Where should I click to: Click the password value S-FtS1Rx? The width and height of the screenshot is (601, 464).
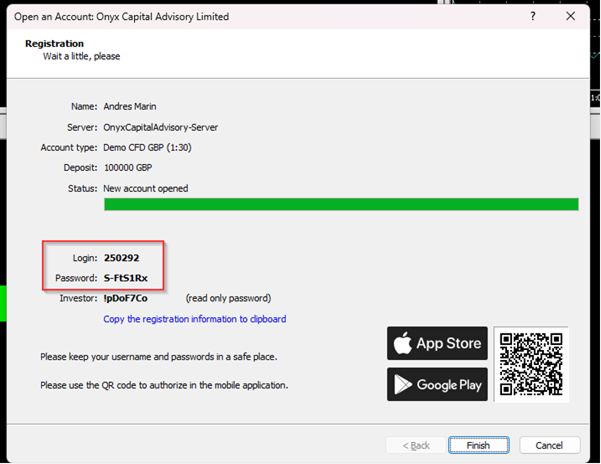[127, 278]
